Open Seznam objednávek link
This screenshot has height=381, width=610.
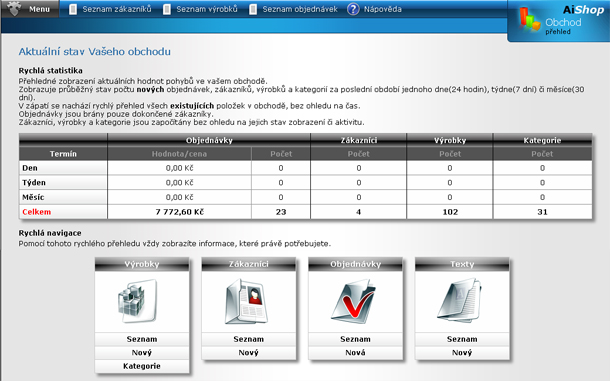[x=300, y=9]
